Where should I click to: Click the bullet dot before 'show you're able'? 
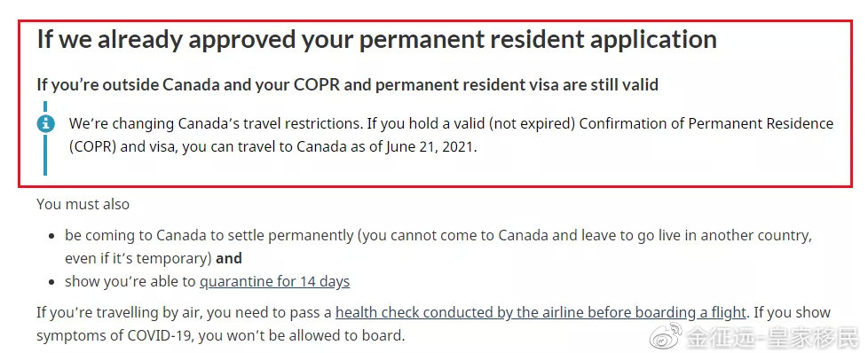click(51, 283)
